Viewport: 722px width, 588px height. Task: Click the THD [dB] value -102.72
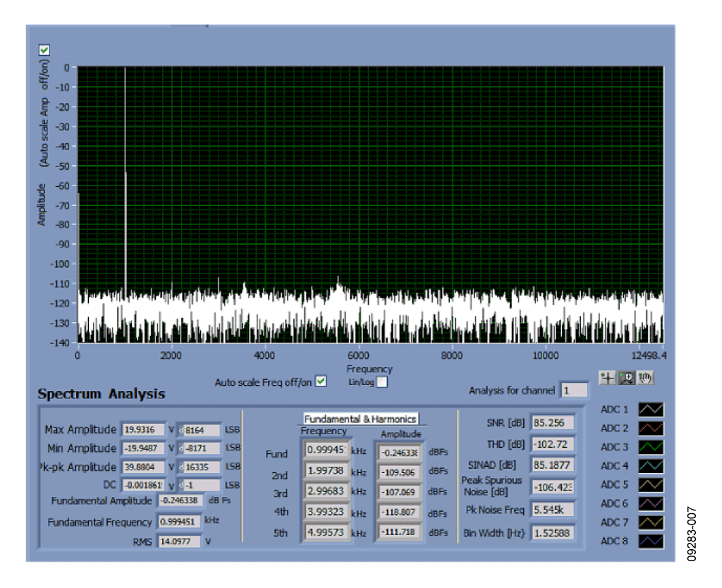point(553,444)
